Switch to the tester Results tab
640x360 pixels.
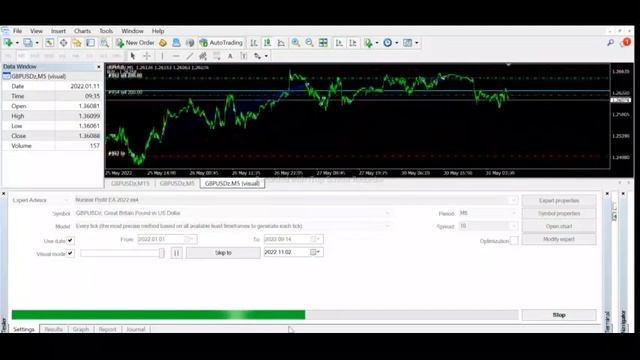point(53,329)
